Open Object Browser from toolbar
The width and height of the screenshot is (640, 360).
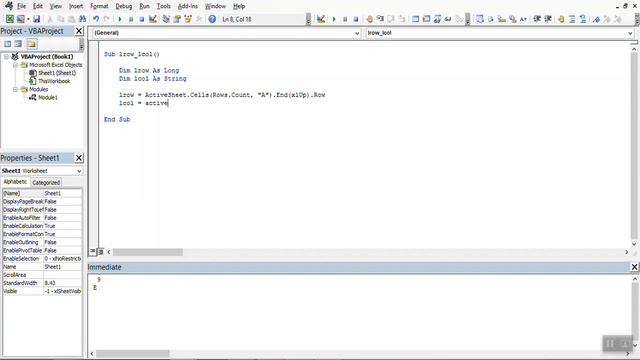click(x=188, y=19)
